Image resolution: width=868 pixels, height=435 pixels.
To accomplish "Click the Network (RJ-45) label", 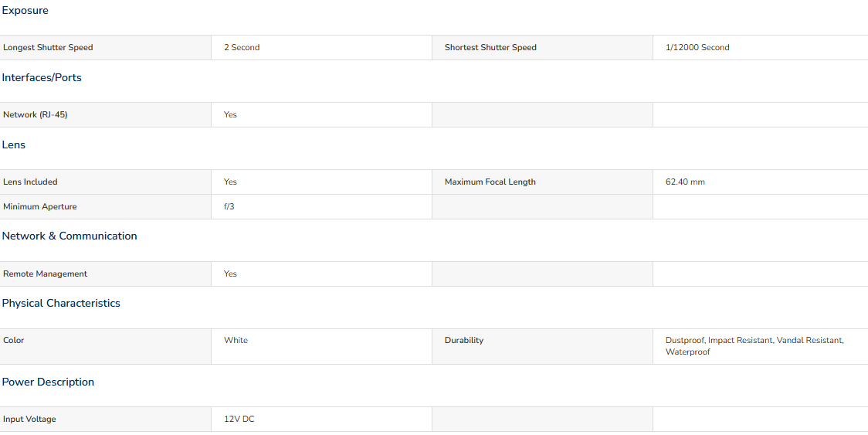I will pos(36,114).
